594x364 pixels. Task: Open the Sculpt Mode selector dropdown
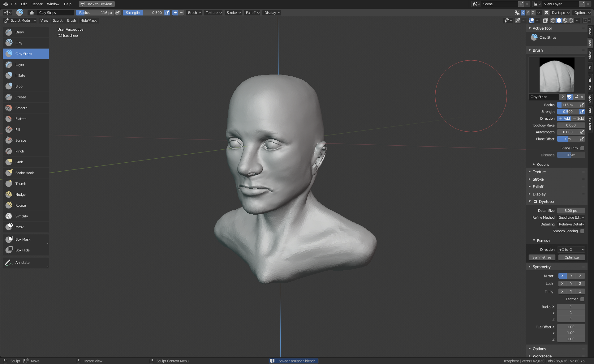[x=20, y=20]
